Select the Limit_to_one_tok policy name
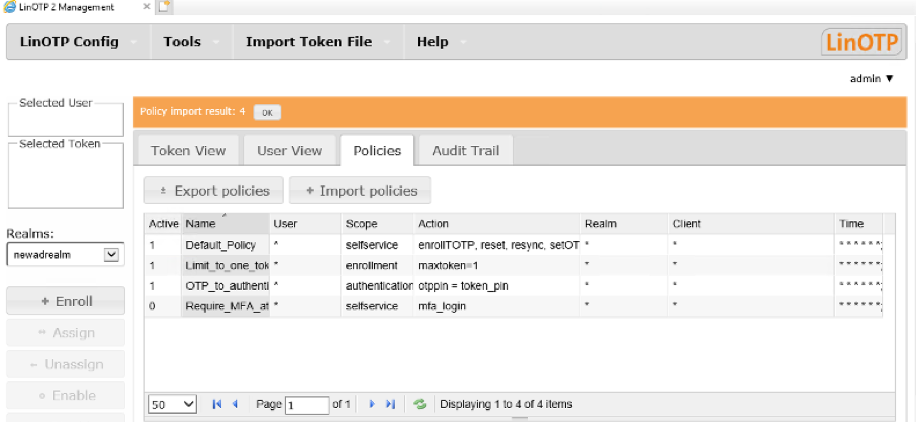Viewport: 916px width, 422px height. [225, 265]
